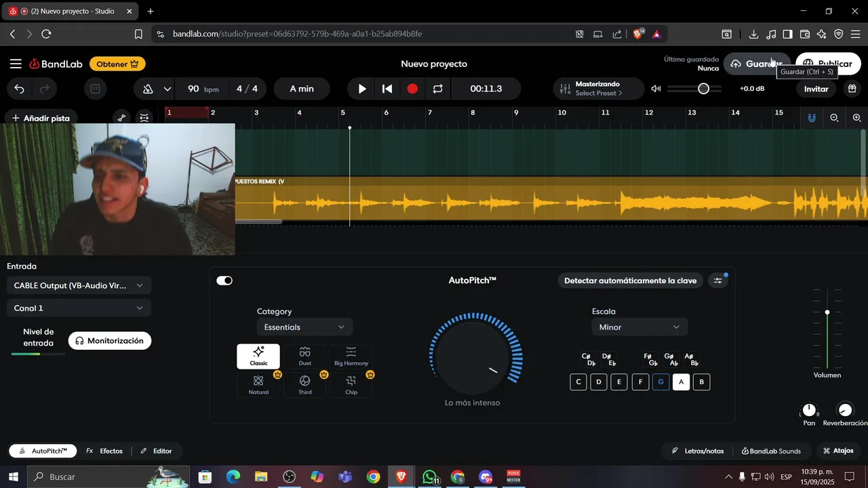
Task: Select the Chip AutoPitch preset
Action: pyautogui.click(x=351, y=385)
